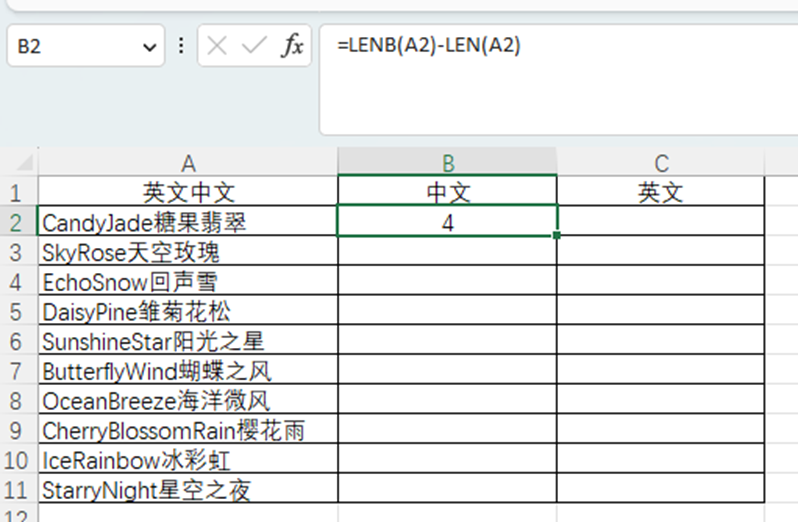The height and width of the screenshot is (522, 798).
Task: Click header cell 英文 in column C
Action: coord(661,191)
